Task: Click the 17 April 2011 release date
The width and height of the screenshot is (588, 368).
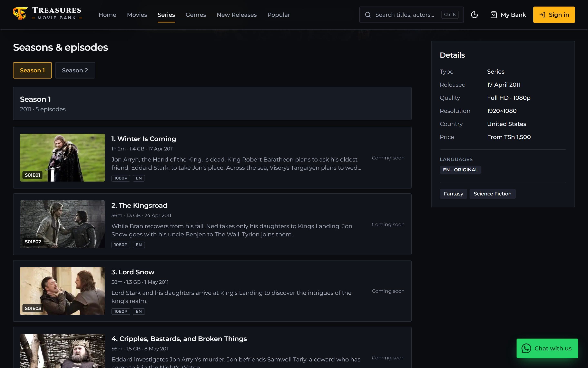Action: [504, 85]
